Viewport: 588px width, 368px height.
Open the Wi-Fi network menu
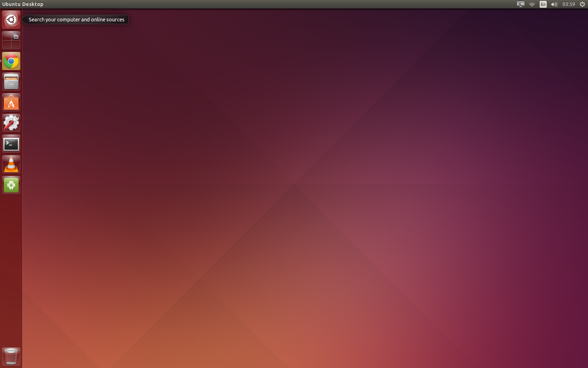pos(532,4)
